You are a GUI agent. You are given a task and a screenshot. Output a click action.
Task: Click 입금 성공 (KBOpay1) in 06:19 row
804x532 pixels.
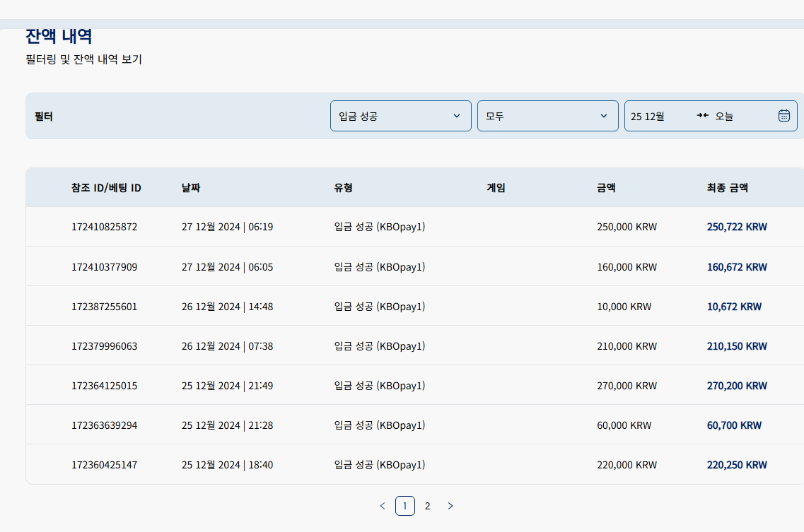coord(380,227)
